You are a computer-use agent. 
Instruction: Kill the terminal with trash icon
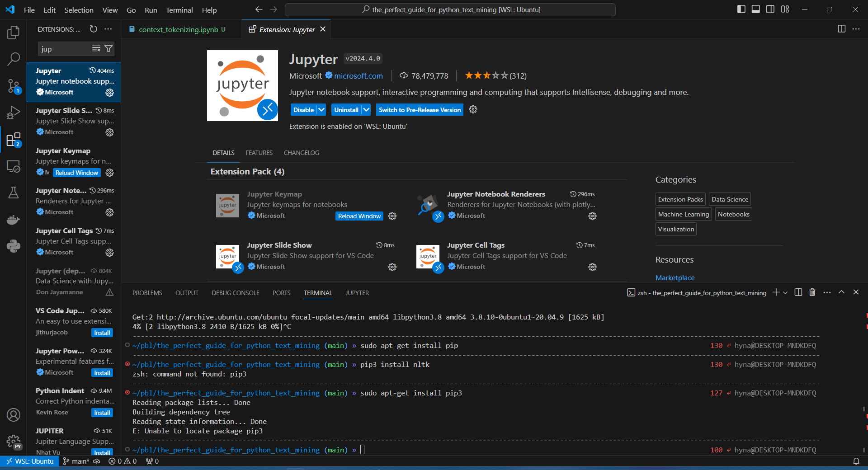click(x=812, y=292)
